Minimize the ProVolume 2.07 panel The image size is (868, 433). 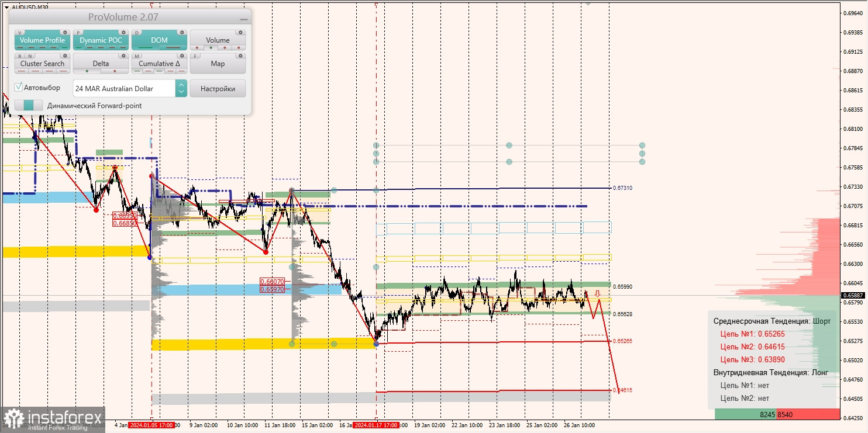(243, 19)
